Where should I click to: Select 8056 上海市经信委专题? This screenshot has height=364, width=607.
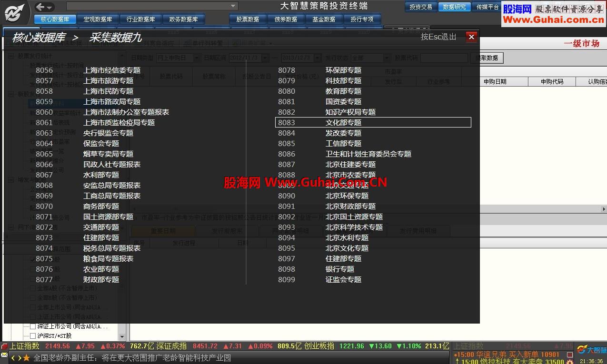(88, 70)
